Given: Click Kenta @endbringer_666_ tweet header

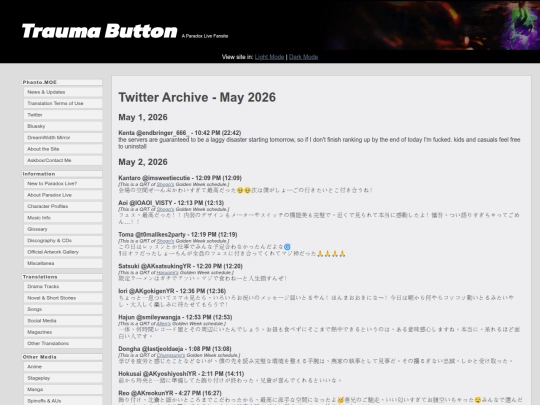Looking at the screenshot, I should point(180,133).
